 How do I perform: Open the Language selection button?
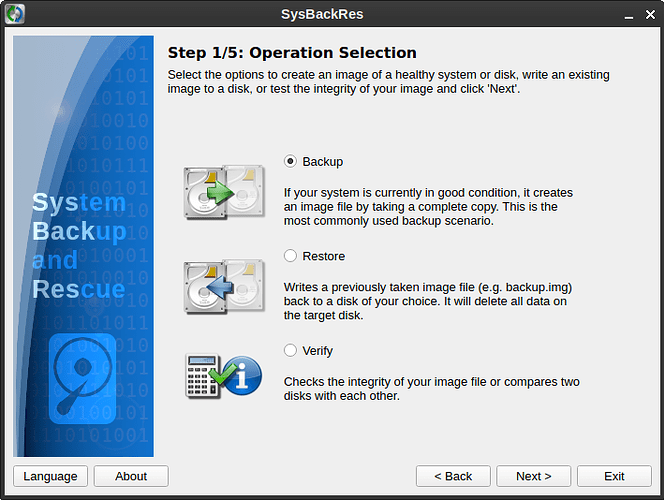pos(50,476)
